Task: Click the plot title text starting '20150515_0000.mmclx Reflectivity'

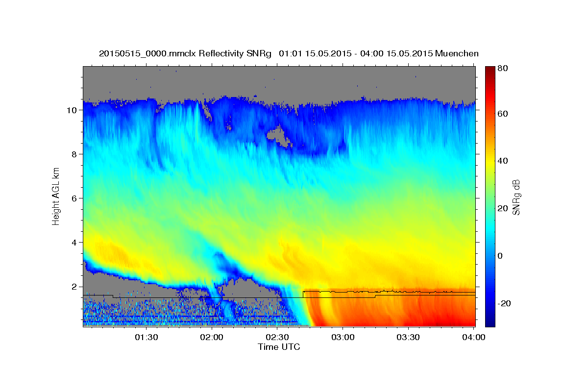Action: tap(289, 53)
